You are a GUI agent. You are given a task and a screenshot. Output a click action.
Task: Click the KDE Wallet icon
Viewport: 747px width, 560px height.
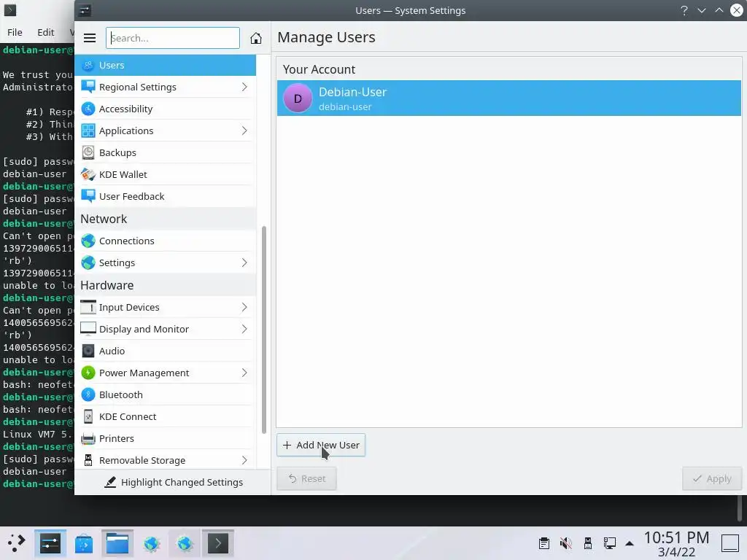[88, 174]
